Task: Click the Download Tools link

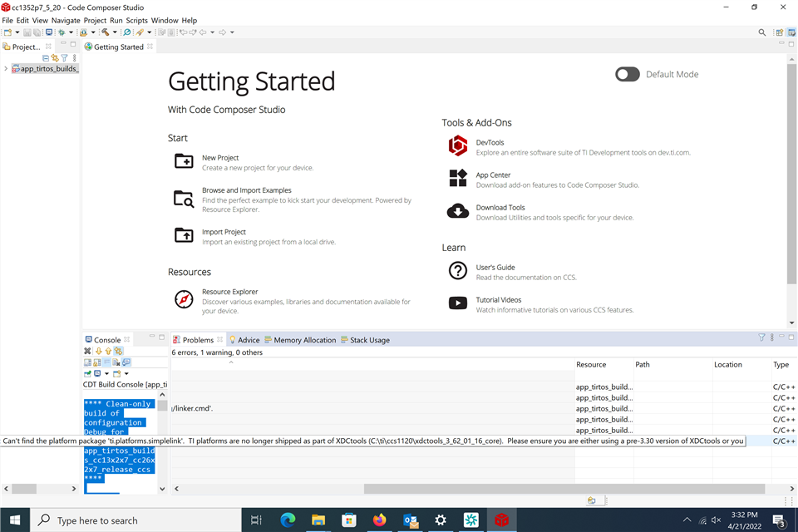Action: (x=500, y=208)
